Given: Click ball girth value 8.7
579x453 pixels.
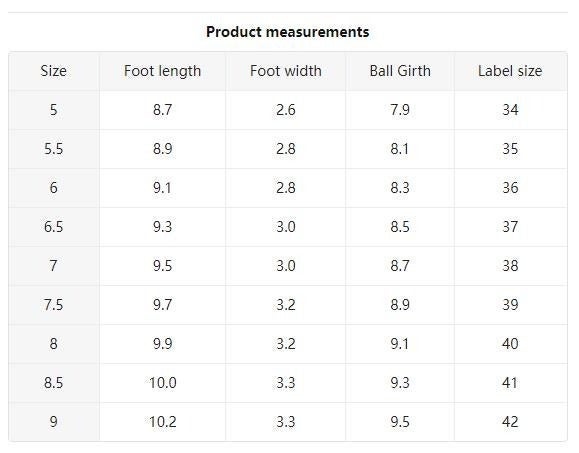Looking at the screenshot, I should pos(400,266).
